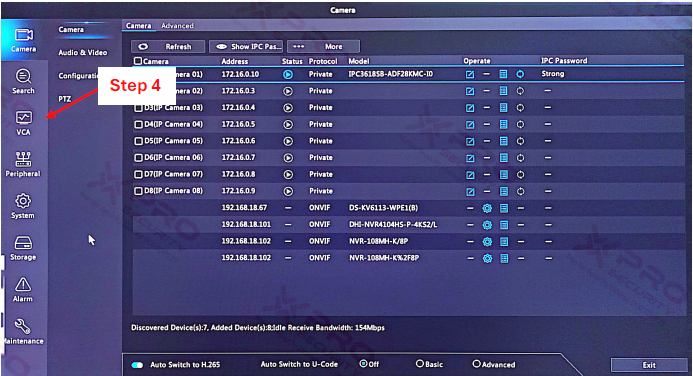693x376 pixels.
Task: Open the Camera submenu item
Action: (x=71, y=30)
